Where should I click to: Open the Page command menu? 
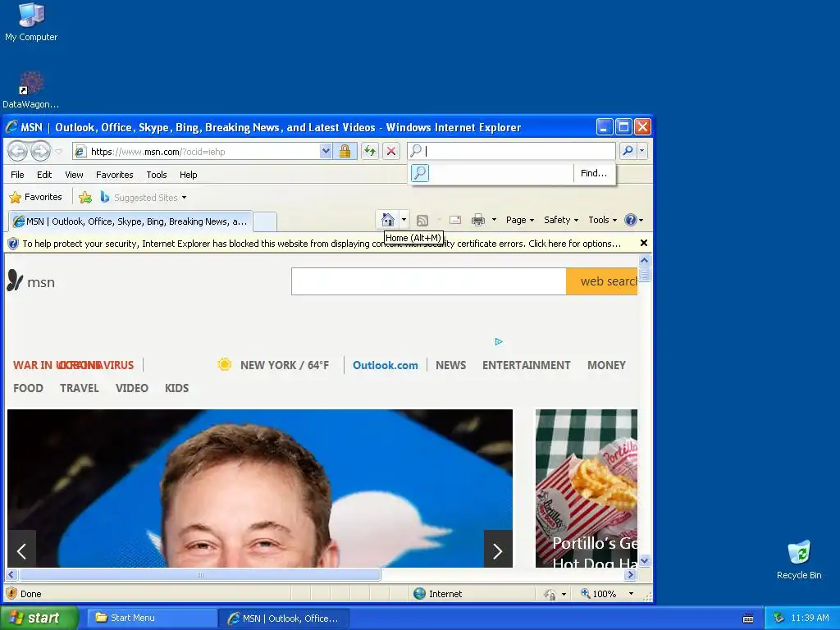pos(519,220)
